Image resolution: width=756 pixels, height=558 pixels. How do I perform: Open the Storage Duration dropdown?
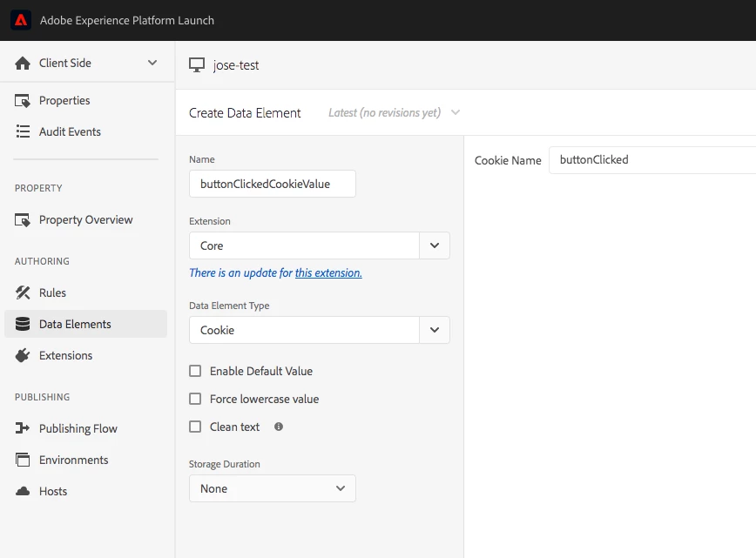[x=272, y=488]
